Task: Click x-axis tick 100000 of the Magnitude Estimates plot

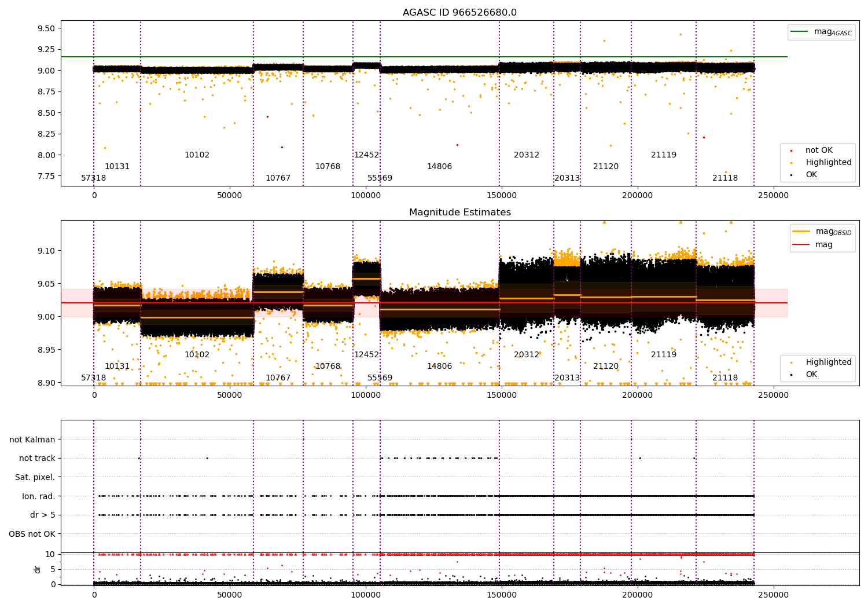Action: tap(366, 395)
